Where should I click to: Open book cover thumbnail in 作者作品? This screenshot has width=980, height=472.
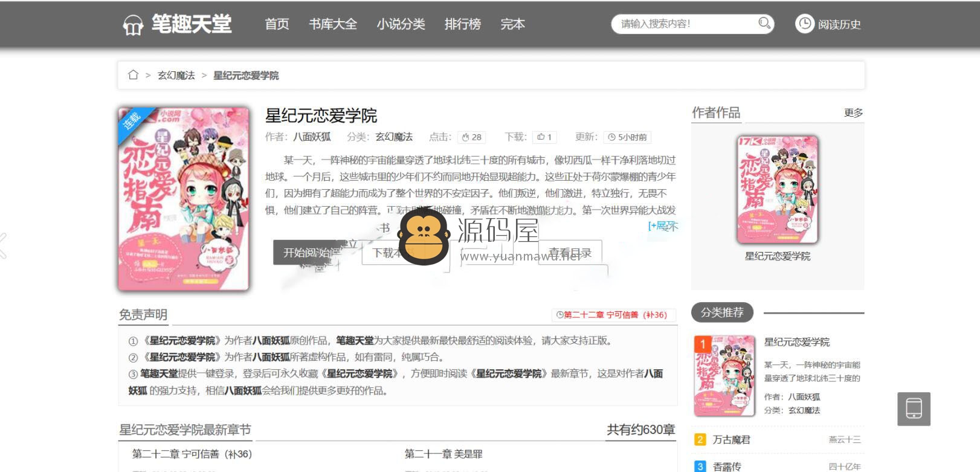pos(778,189)
